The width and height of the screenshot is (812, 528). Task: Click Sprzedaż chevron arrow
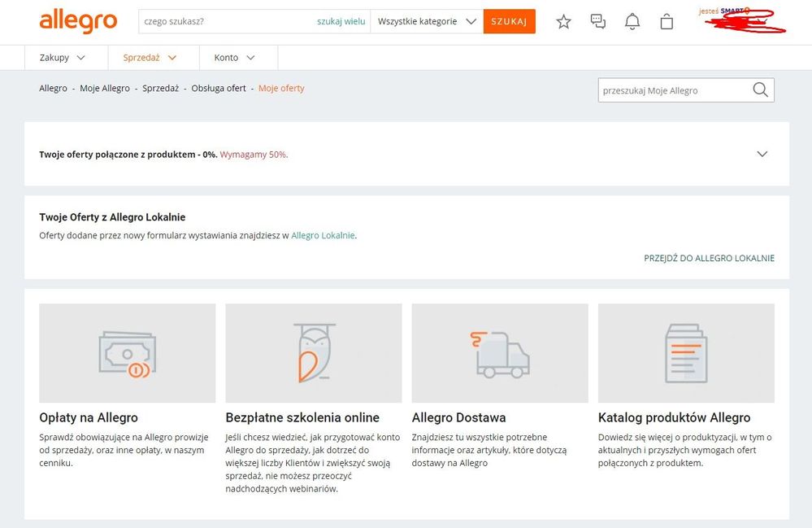[172, 58]
